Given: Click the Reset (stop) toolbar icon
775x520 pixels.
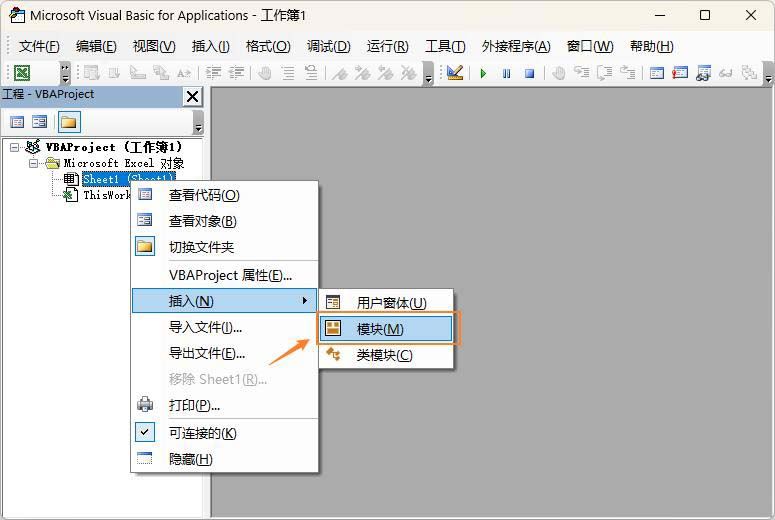Looking at the screenshot, I should coord(529,74).
